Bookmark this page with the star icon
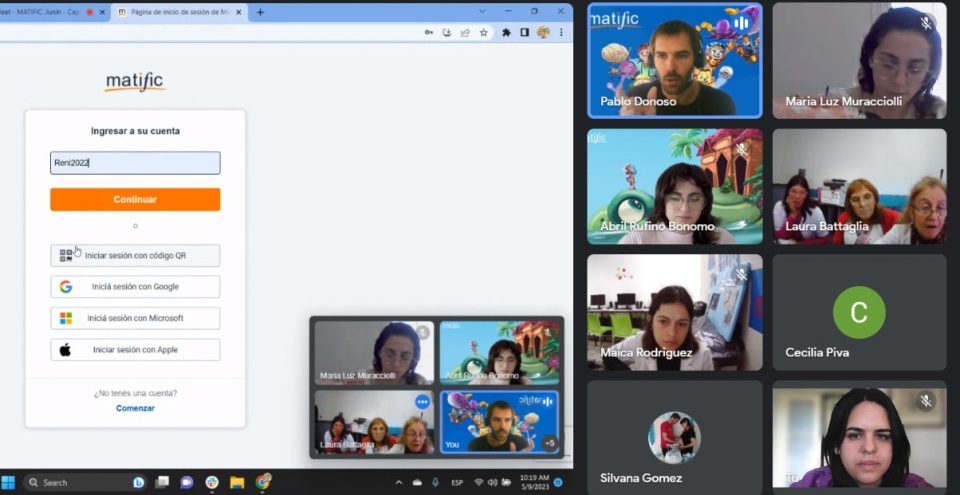960x495 pixels. tap(484, 32)
